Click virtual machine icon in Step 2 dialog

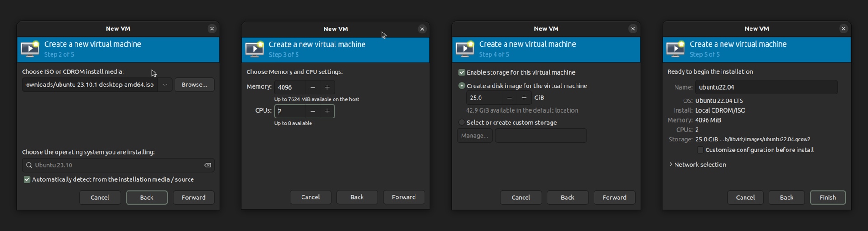(30, 49)
